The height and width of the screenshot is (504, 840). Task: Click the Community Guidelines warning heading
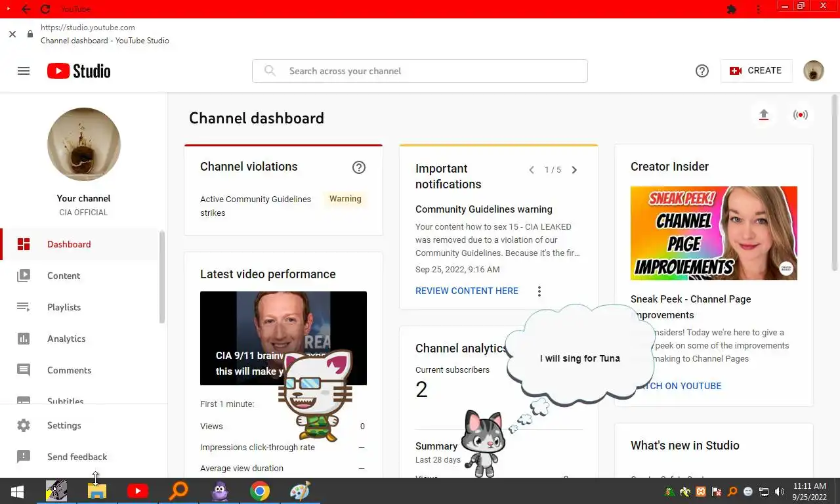(484, 209)
